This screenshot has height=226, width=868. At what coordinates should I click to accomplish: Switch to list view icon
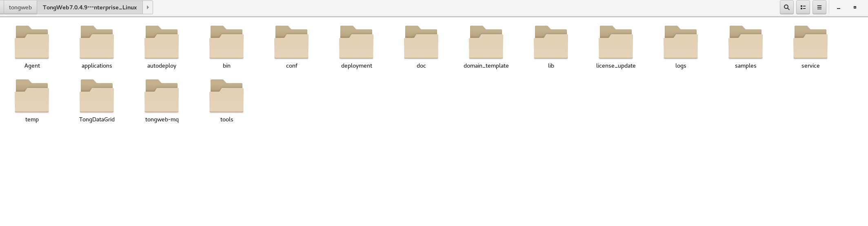pos(803,7)
